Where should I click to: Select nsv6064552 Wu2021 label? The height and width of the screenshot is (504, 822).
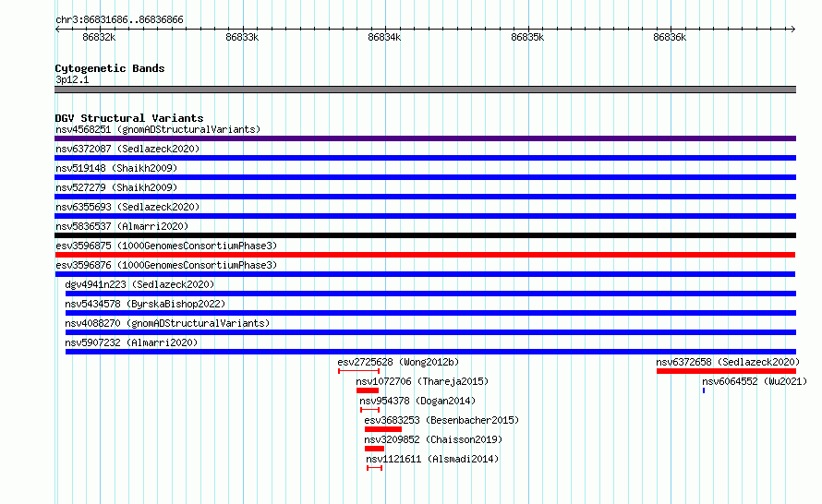(755, 381)
